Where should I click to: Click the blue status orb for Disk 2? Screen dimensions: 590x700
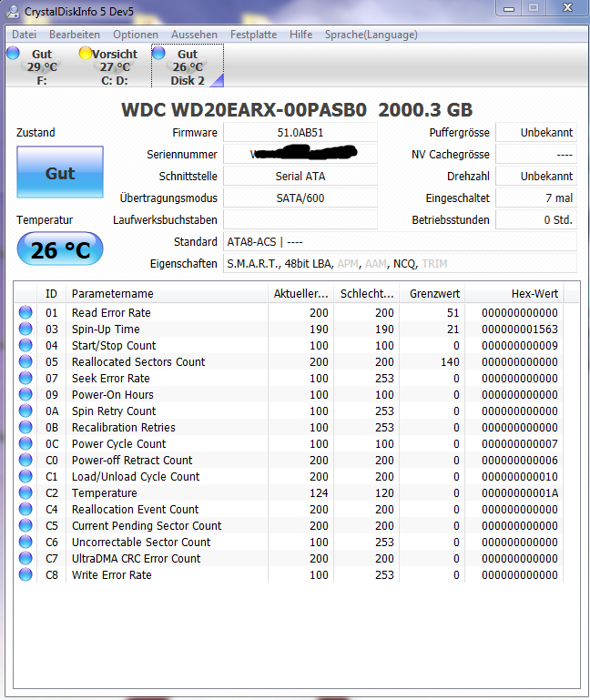(x=158, y=53)
